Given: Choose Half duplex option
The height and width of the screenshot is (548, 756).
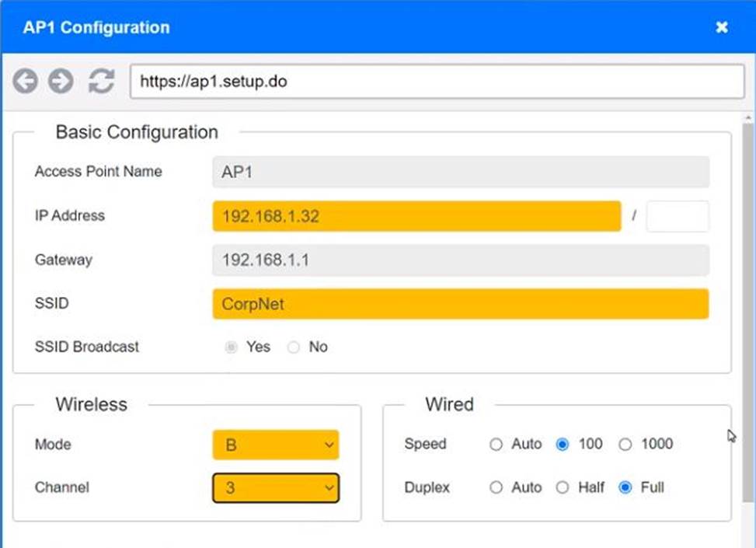Looking at the screenshot, I should tap(563, 488).
